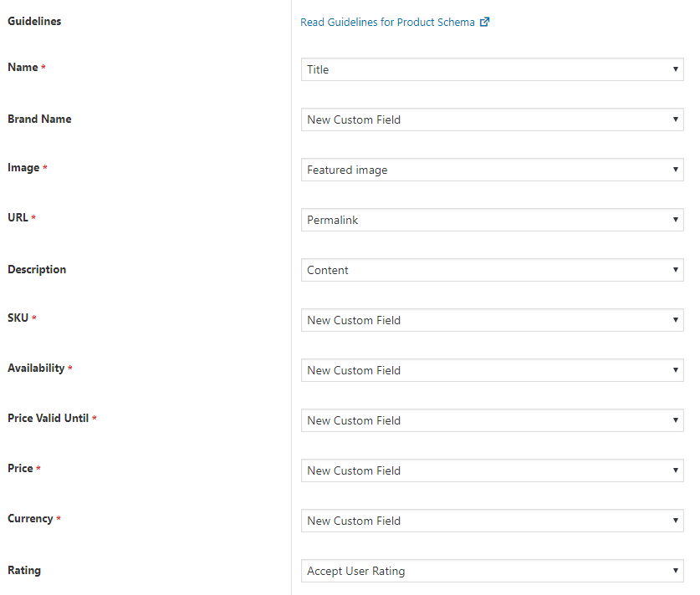Open the Description dropdown showing Content
Screen dimensions: 700x595
click(492, 270)
